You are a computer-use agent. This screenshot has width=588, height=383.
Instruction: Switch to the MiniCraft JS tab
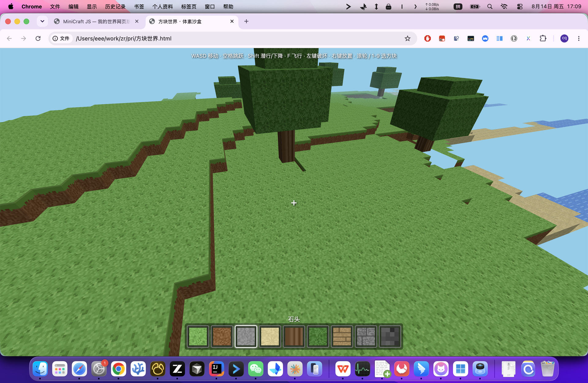96,21
